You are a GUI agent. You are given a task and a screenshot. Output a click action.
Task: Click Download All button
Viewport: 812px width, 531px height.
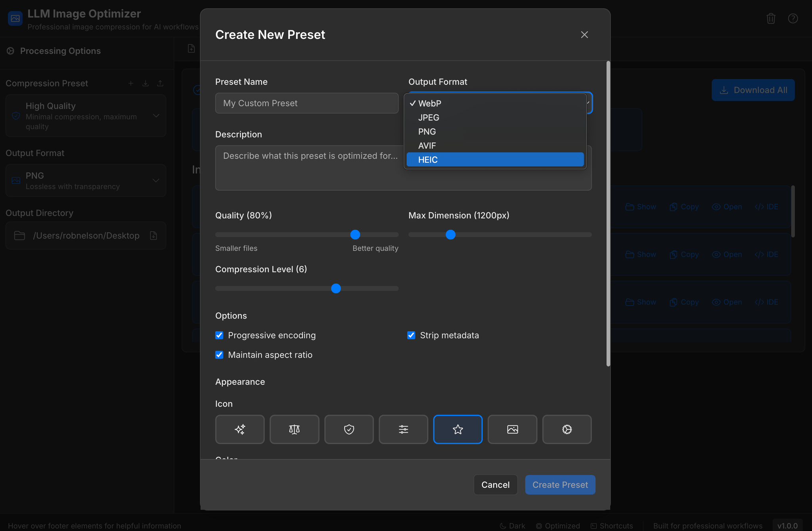pyautogui.click(x=753, y=90)
